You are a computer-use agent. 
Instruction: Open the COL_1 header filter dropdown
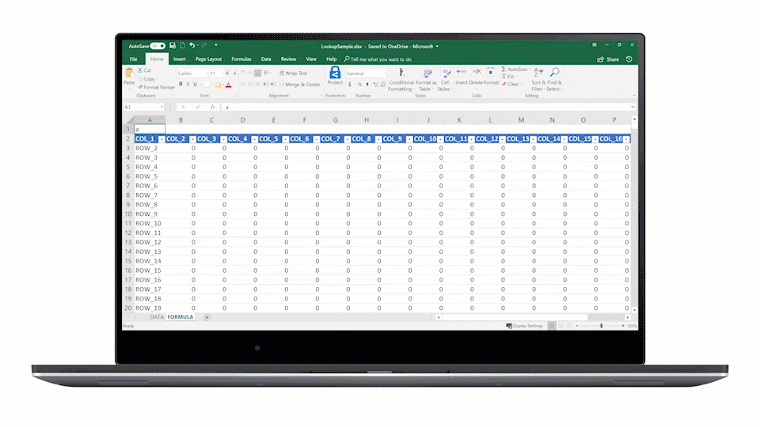(x=161, y=139)
